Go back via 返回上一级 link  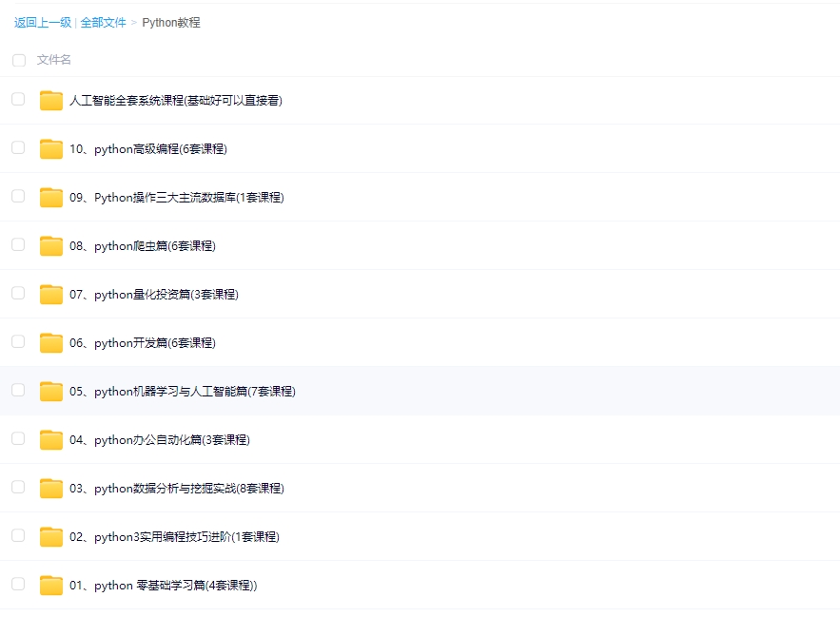pos(43,23)
